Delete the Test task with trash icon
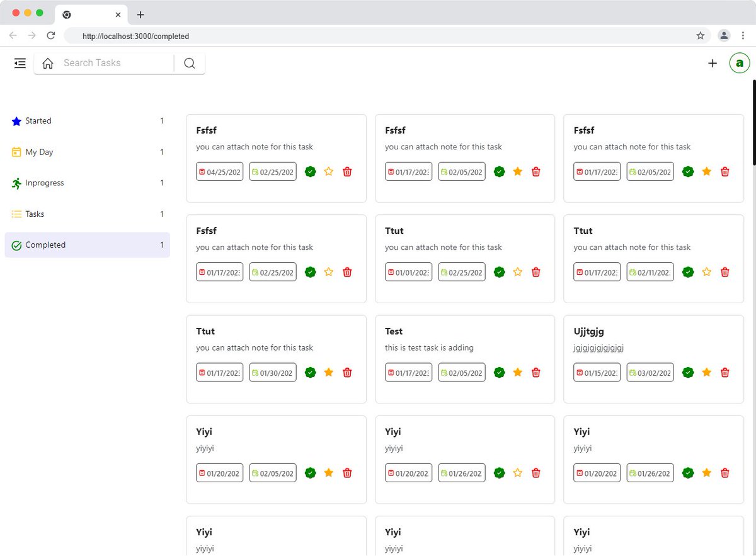756x556 pixels. pos(536,373)
